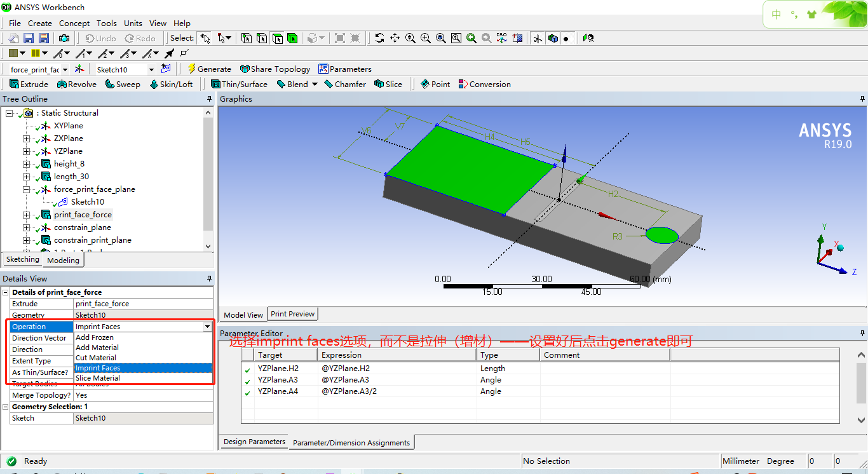This screenshot has width=868, height=474.
Task: Select the Slice tool
Action: pyautogui.click(x=388, y=84)
